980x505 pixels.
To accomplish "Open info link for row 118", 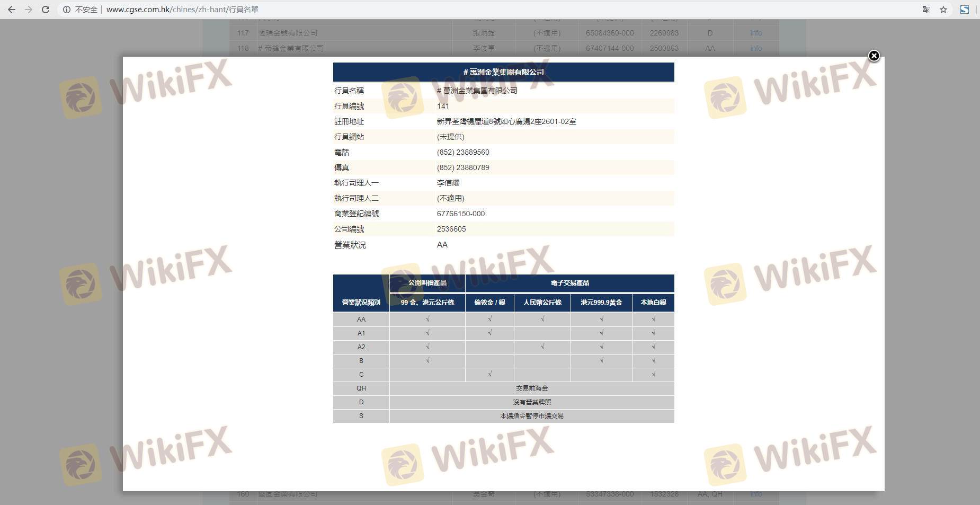I will [756, 48].
